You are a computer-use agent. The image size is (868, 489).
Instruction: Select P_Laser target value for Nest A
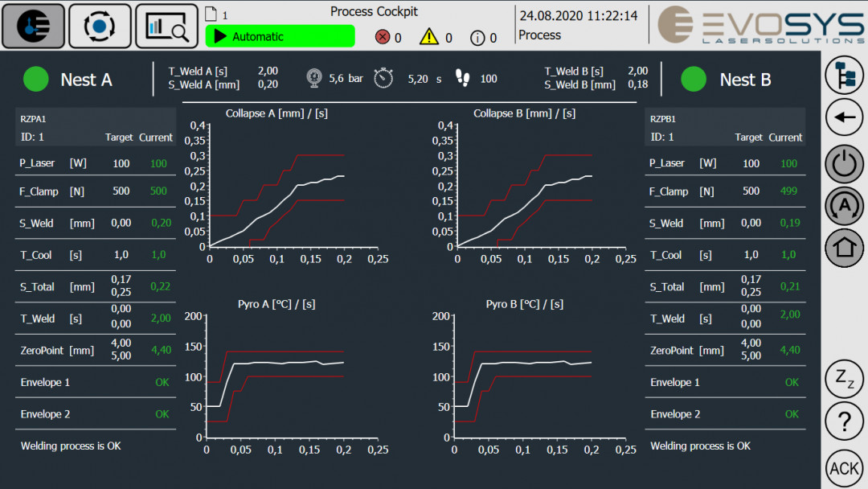coord(121,163)
